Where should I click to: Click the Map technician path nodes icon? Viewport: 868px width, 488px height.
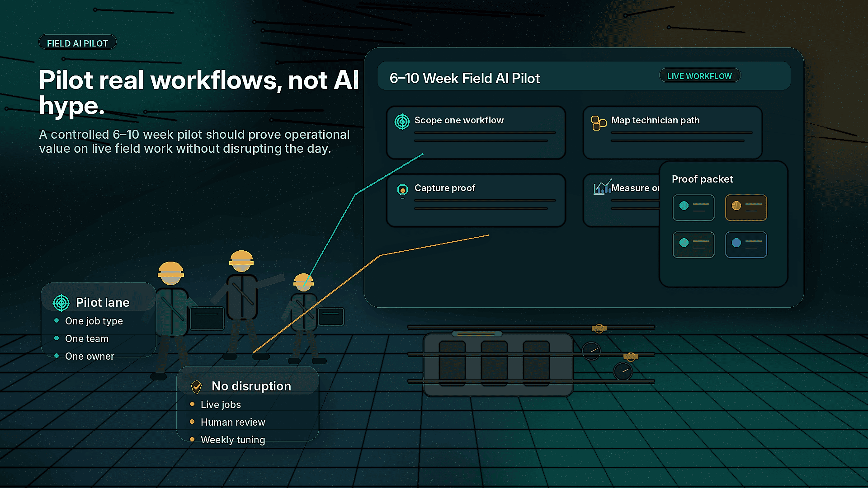(x=599, y=122)
